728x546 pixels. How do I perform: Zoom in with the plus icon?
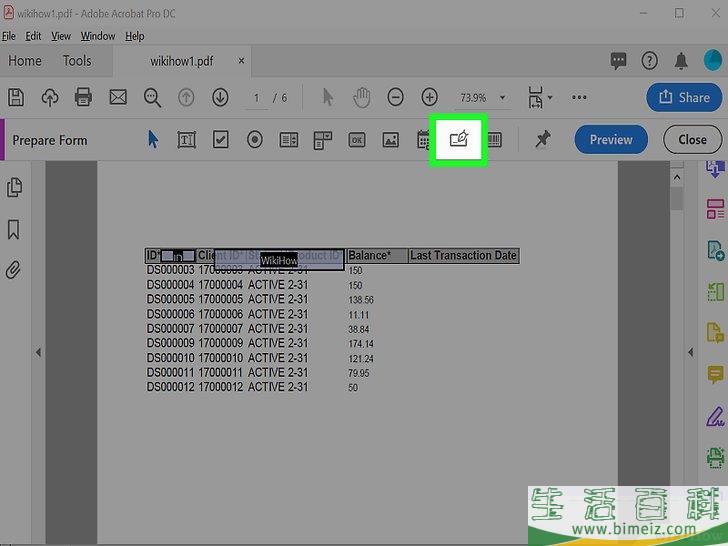pyautogui.click(x=429, y=98)
